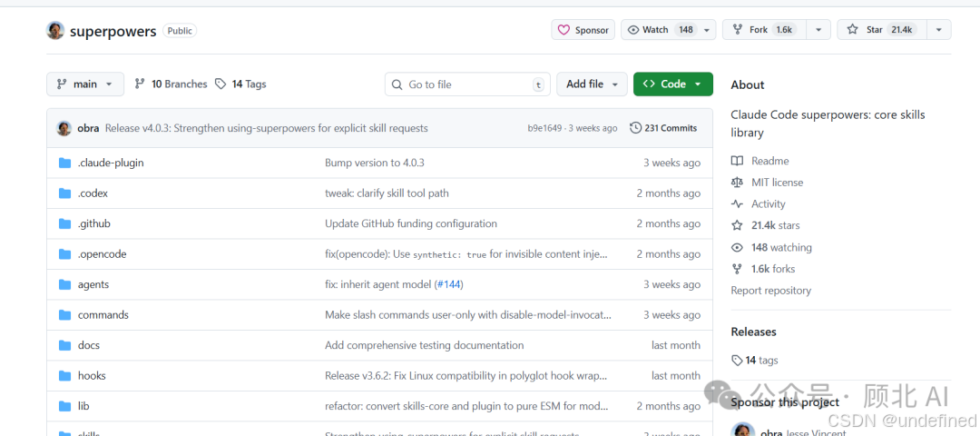View the 10 Branches link
Viewport: 980px width, 436px height.
click(171, 84)
